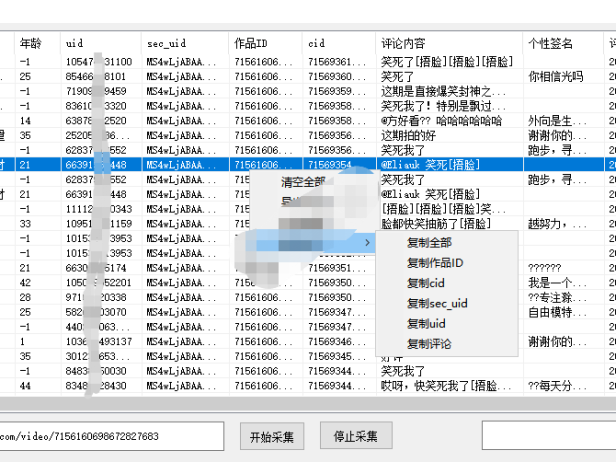Select 复制评论 menu entry
The image size is (616, 462).
[x=429, y=344]
